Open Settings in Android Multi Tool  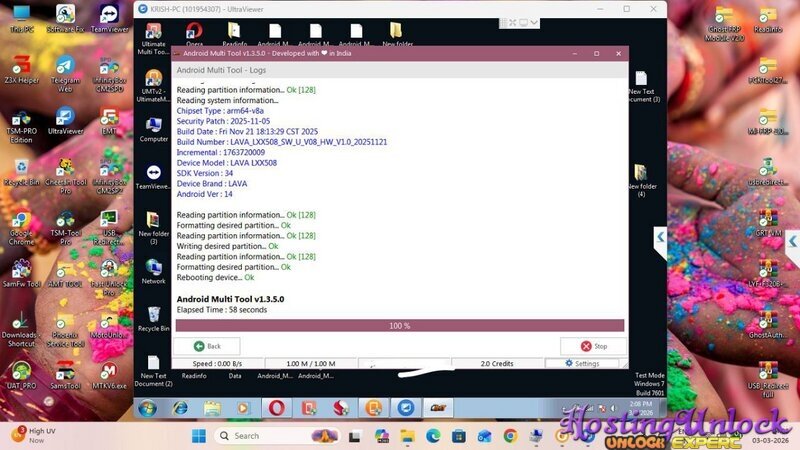[x=582, y=364]
